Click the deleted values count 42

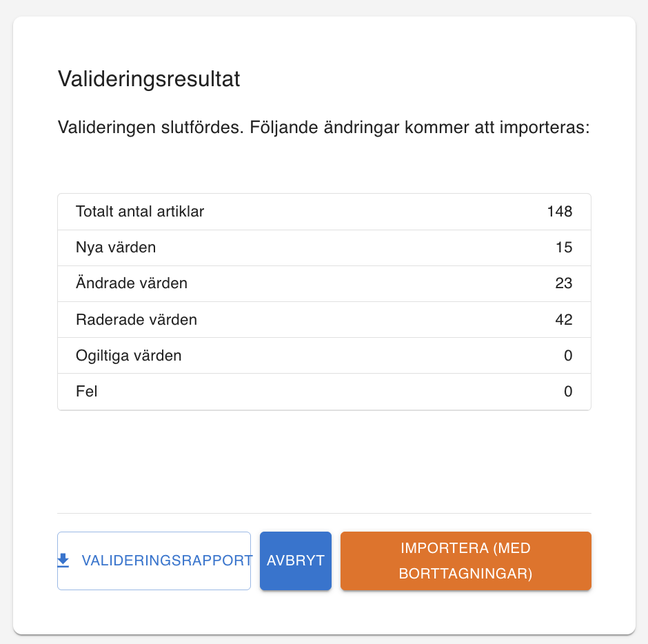(x=563, y=320)
